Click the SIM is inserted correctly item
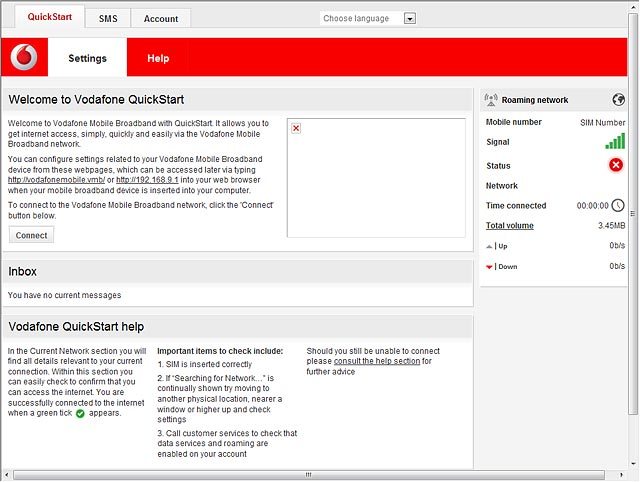The image size is (640, 482). (205, 364)
